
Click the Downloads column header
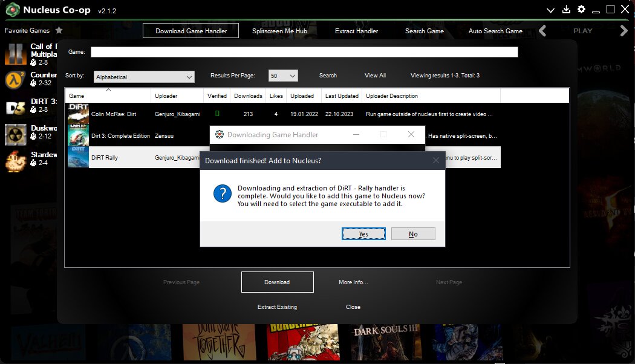tap(248, 96)
